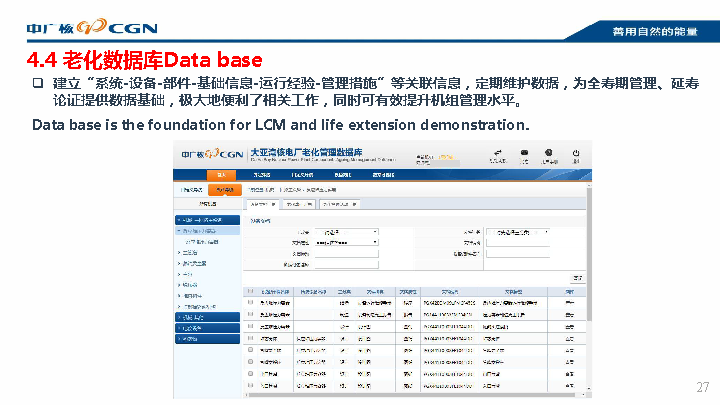Open the first dropdown in left search column
Image resolution: width=720 pixels, height=405 pixels.
pyautogui.click(x=346, y=232)
